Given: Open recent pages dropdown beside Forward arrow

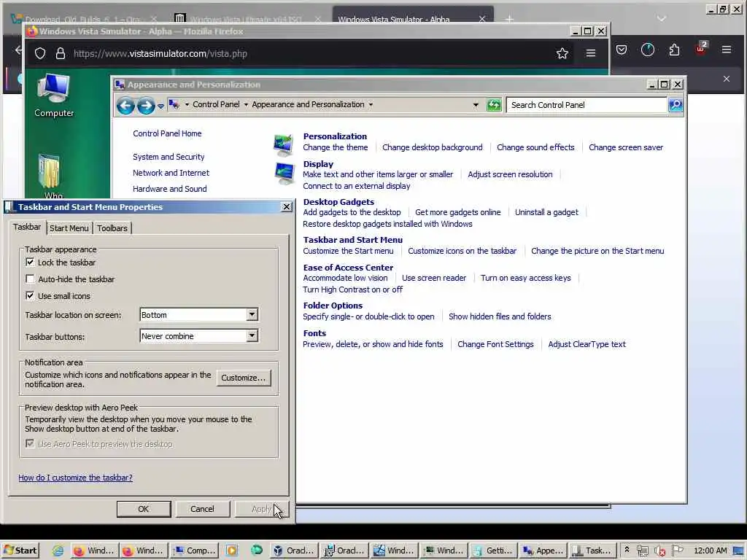Looking at the screenshot, I should (x=160, y=106).
